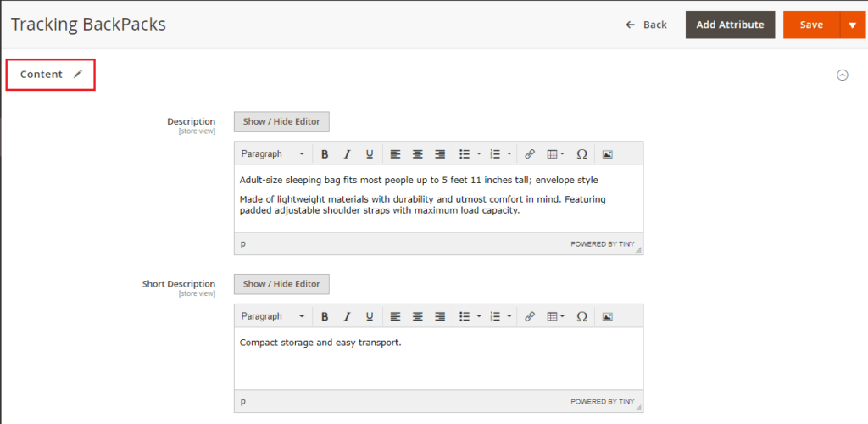Align right in Short Description editor
Image resolution: width=868 pixels, height=424 pixels.
(440, 316)
